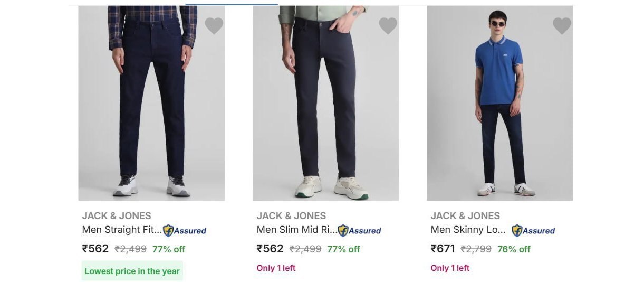644x282 pixels.
Task: Click JACK & JONES brand on first product
Action: click(x=117, y=215)
